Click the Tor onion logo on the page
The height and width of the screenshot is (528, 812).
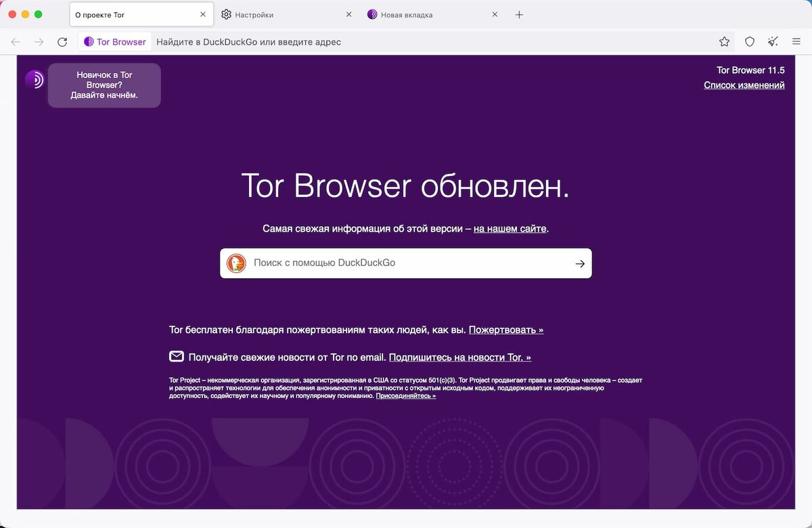coord(35,79)
